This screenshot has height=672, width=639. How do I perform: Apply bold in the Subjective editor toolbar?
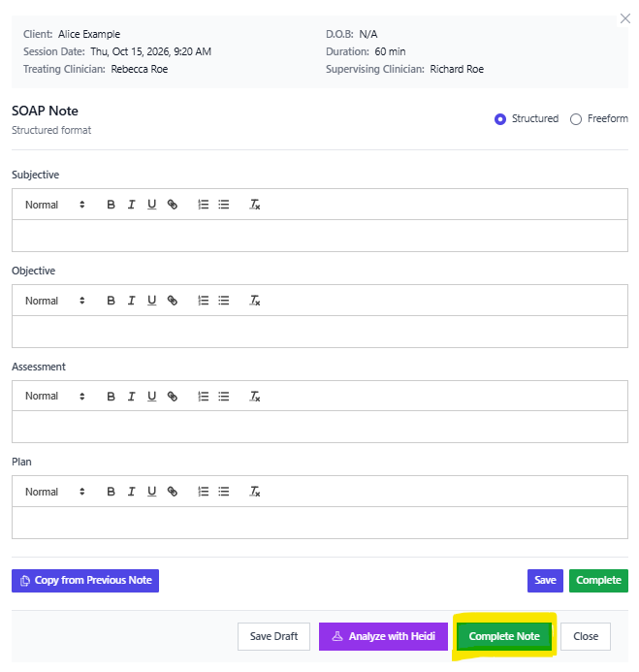[x=111, y=205]
